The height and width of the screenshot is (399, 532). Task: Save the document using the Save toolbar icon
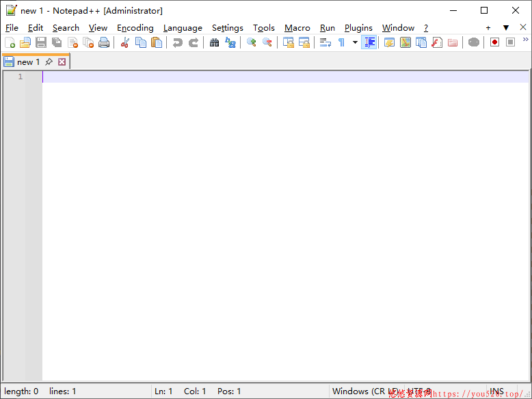click(x=41, y=43)
